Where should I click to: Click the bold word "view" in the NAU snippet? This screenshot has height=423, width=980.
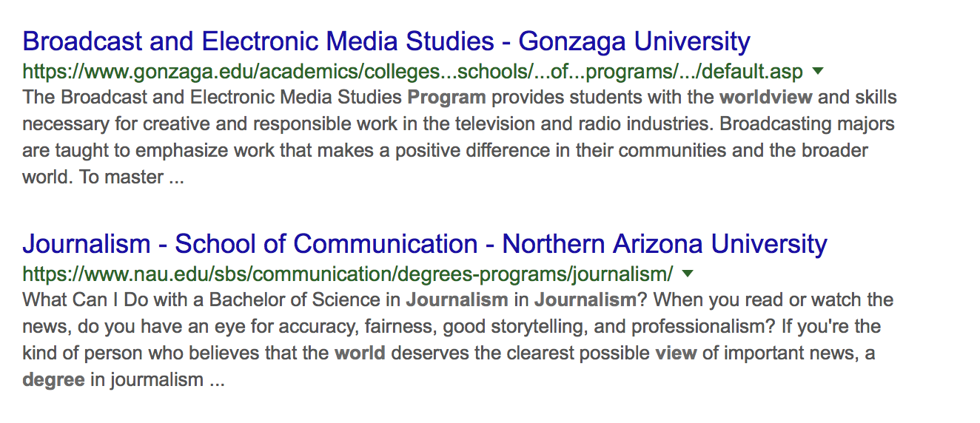coord(676,353)
